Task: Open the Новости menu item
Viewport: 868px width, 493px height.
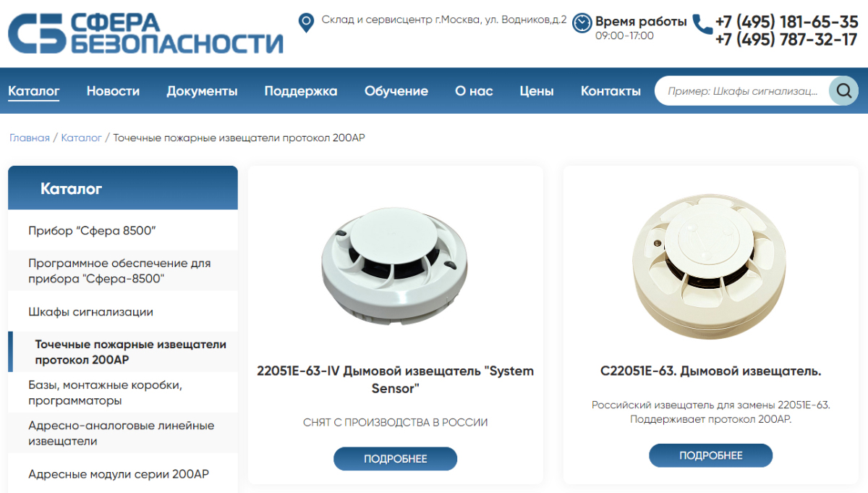Action: click(113, 91)
